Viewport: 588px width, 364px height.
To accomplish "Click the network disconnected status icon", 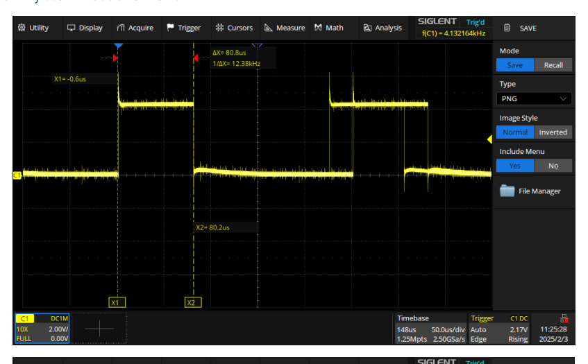I will [564, 318].
